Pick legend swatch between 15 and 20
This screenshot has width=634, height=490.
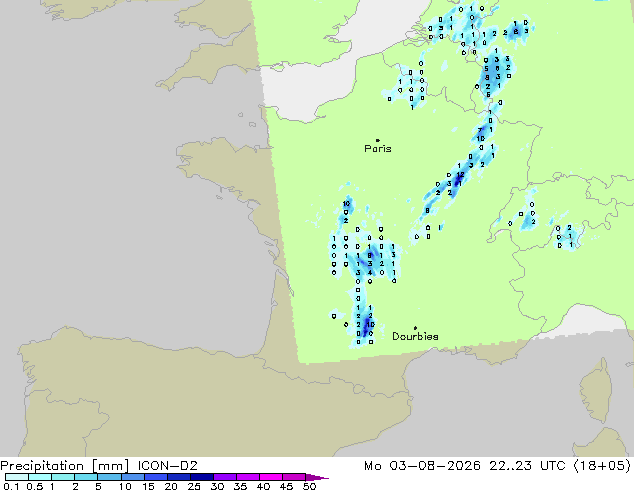tap(155, 477)
